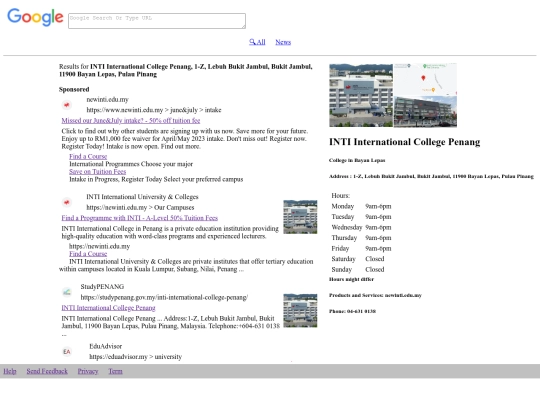Click the Sunday Closed row

[358, 270]
